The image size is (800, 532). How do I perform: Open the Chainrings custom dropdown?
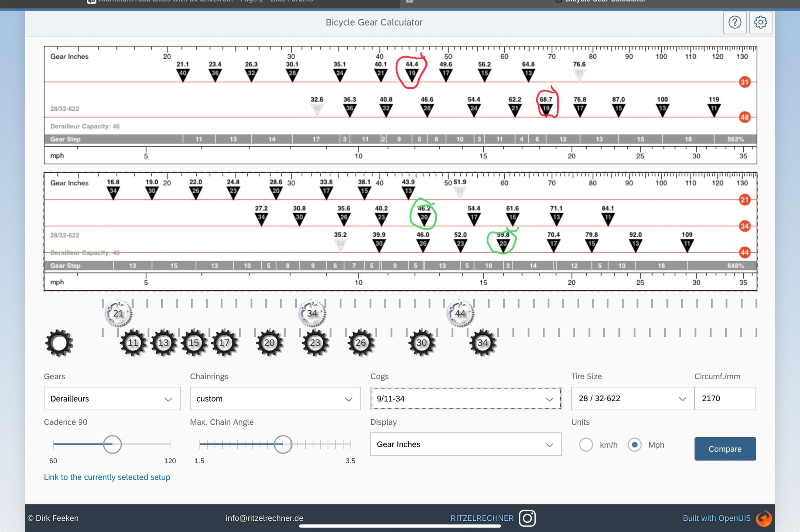pyautogui.click(x=275, y=398)
